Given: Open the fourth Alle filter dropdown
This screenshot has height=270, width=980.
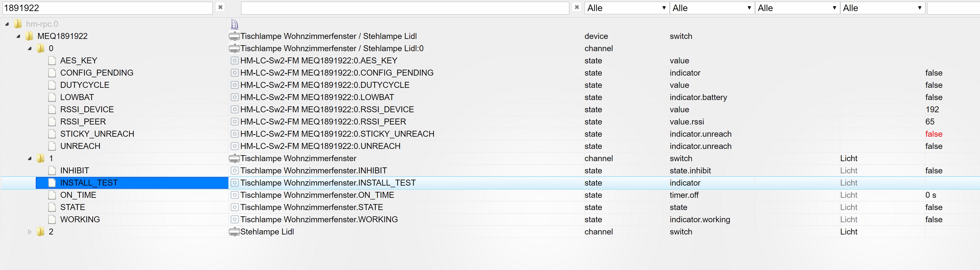Looking at the screenshot, I should [882, 8].
